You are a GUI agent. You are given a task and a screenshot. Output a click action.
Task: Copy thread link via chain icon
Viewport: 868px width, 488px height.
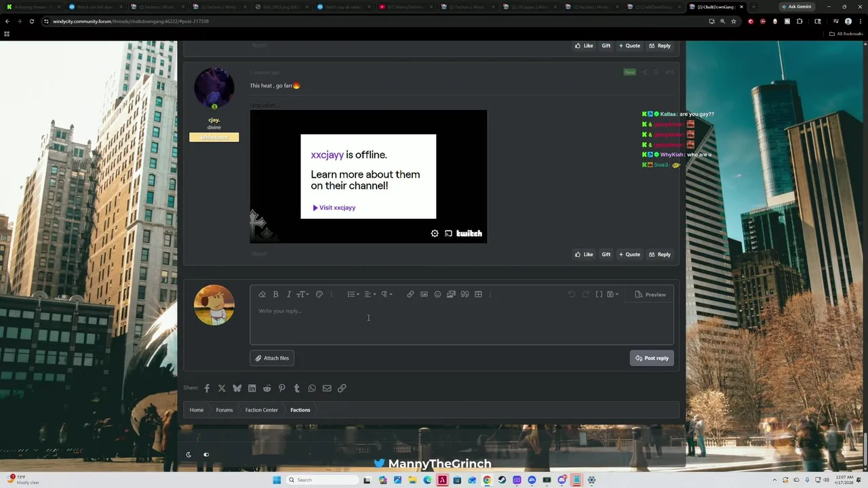(342, 388)
